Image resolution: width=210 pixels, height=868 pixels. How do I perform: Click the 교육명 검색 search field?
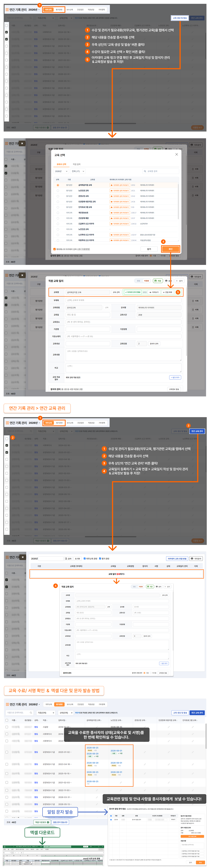(160, 171)
